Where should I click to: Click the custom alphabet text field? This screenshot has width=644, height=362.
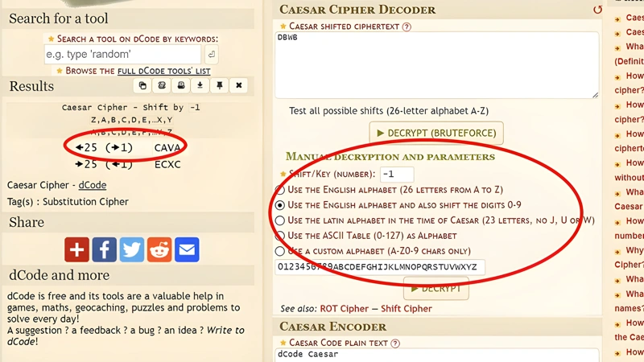[x=380, y=267]
